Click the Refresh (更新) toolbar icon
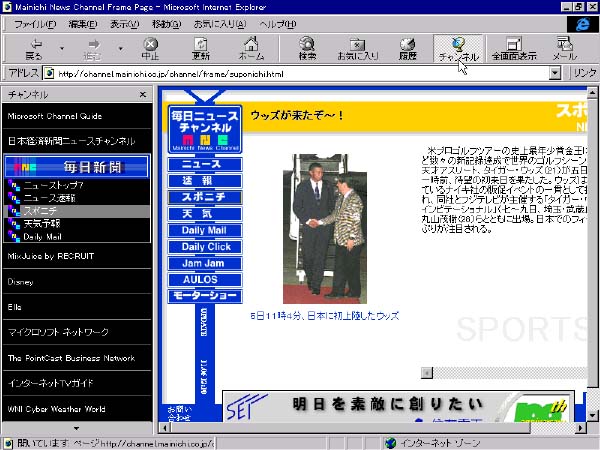The width and height of the screenshot is (600, 450). pyautogui.click(x=201, y=48)
